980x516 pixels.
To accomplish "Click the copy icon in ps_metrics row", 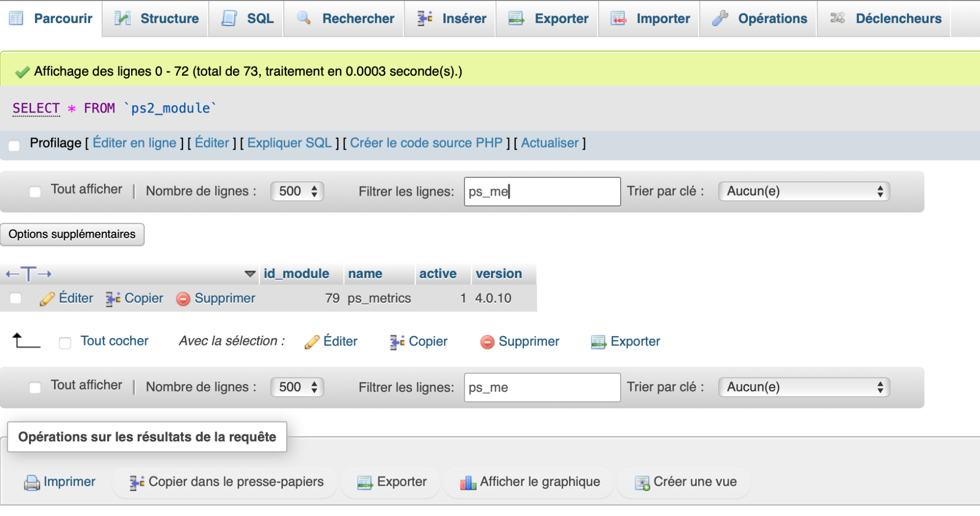I will (x=113, y=299).
